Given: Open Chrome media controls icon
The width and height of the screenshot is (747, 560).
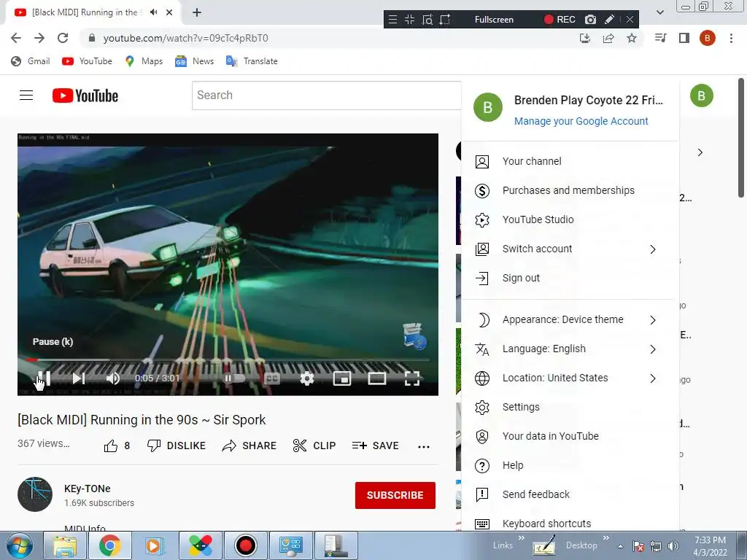Looking at the screenshot, I should click(x=661, y=38).
